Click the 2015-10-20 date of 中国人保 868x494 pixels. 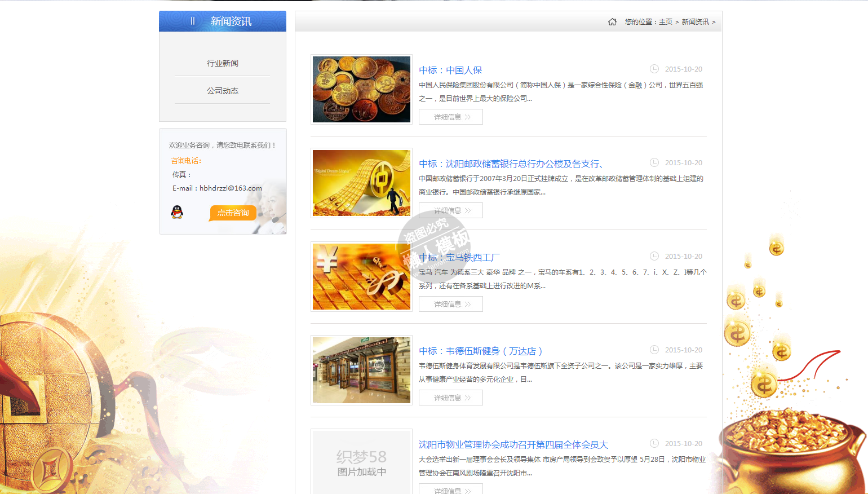point(684,69)
